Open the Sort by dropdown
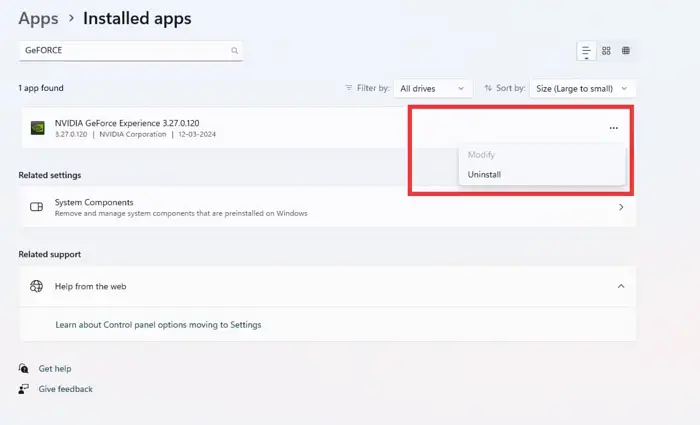This screenshot has width=700, height=425. pos(583,89)
